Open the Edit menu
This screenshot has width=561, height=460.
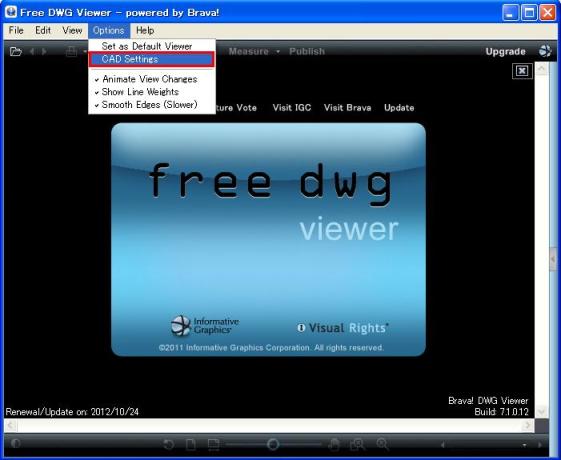(x=43, y=30)
